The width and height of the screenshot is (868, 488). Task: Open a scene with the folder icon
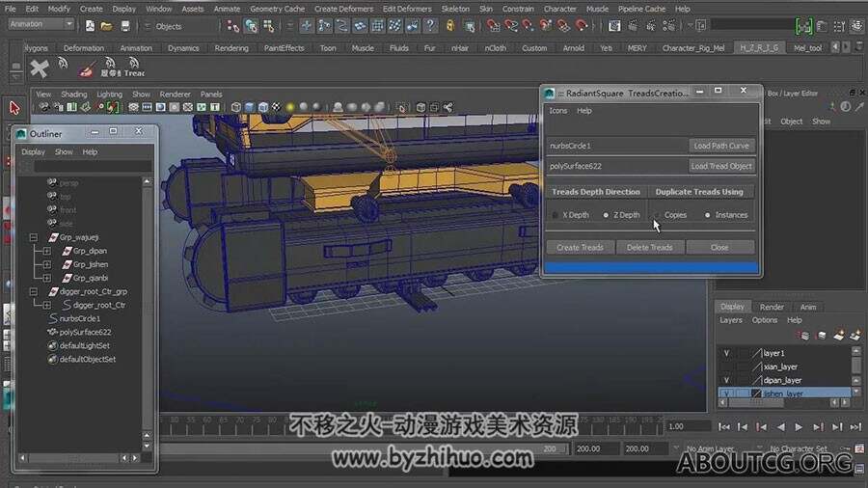click(x=107, y=25)
